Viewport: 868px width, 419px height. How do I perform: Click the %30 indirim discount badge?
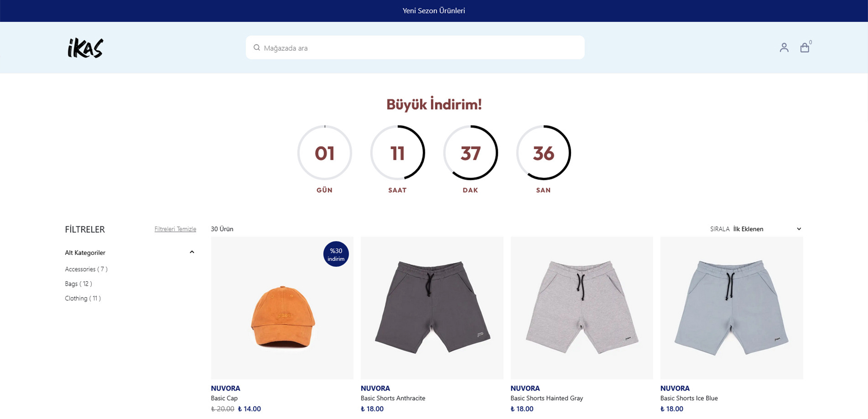pyautogui.click(x=336, y=254)
